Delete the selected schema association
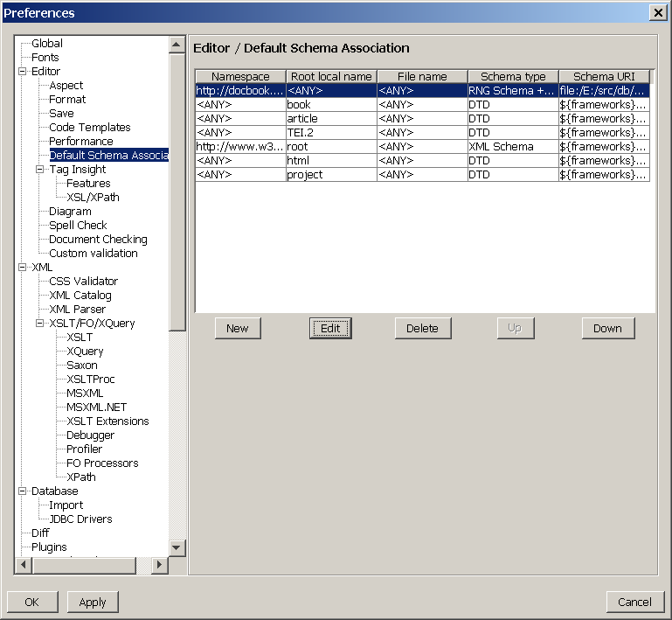This screenshot has width=672, height=620. [422, 329]
